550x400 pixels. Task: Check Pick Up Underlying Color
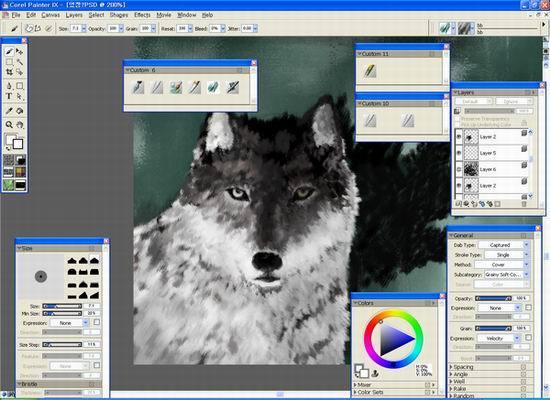point(457,125)
